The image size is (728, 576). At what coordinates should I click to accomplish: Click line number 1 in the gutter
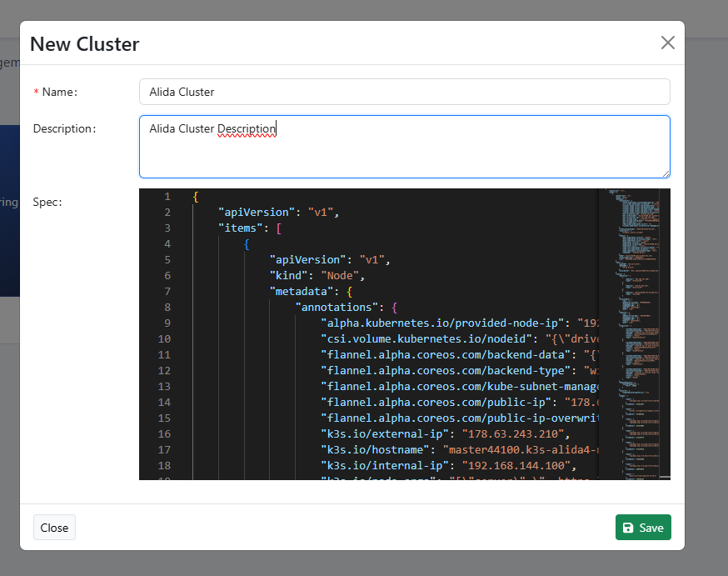167,197
